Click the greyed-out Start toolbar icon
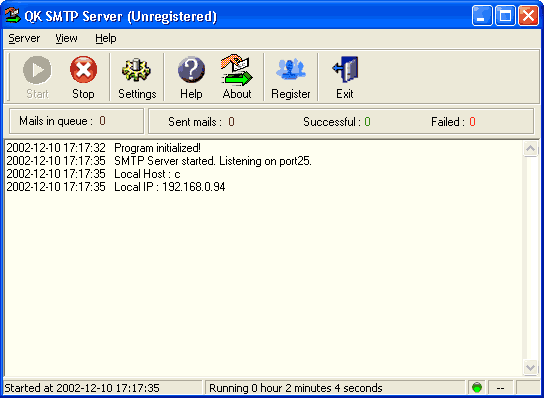544x398 pixels. click(37, 70)
